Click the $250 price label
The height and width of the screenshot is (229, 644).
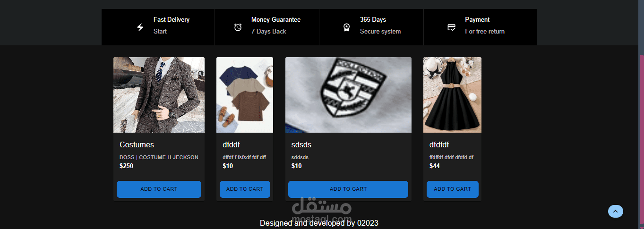click(x=127, y=166)
